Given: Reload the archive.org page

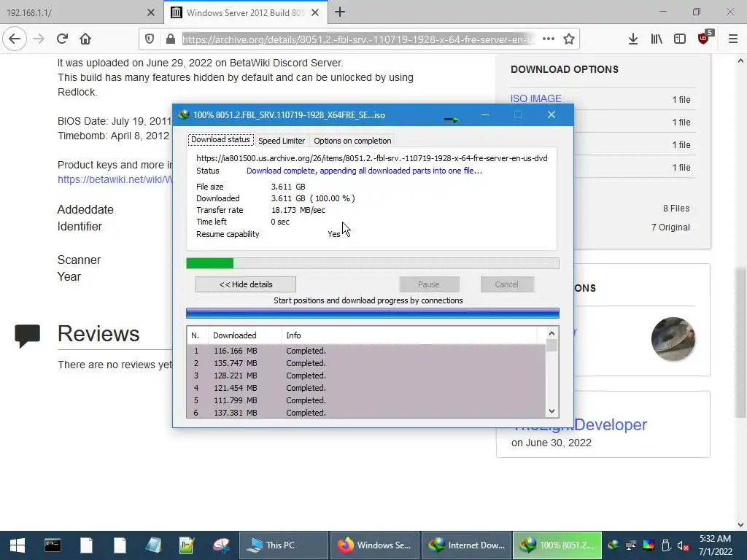Looking at the screenshot, I should pyautogui.click(x=62, y=39).
